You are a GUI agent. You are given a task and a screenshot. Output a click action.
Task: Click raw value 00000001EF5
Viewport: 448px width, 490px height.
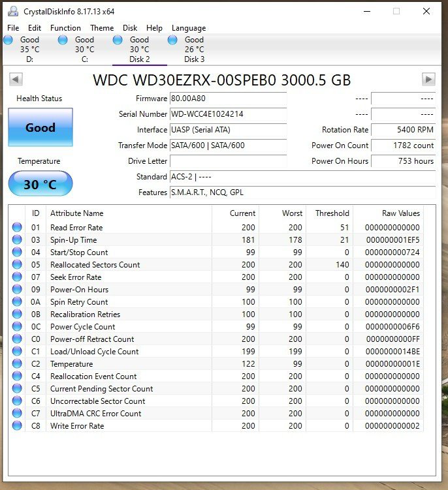[392, 240]
